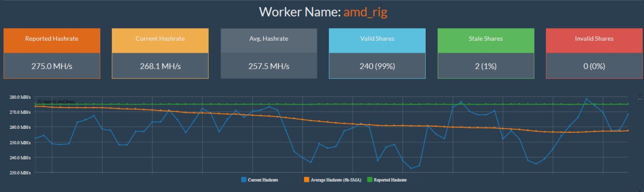Toggle the Average Hashrate (6h-SMA) legend swatch
The width and height of the screenshot is (644, 192).
(306, 179)
